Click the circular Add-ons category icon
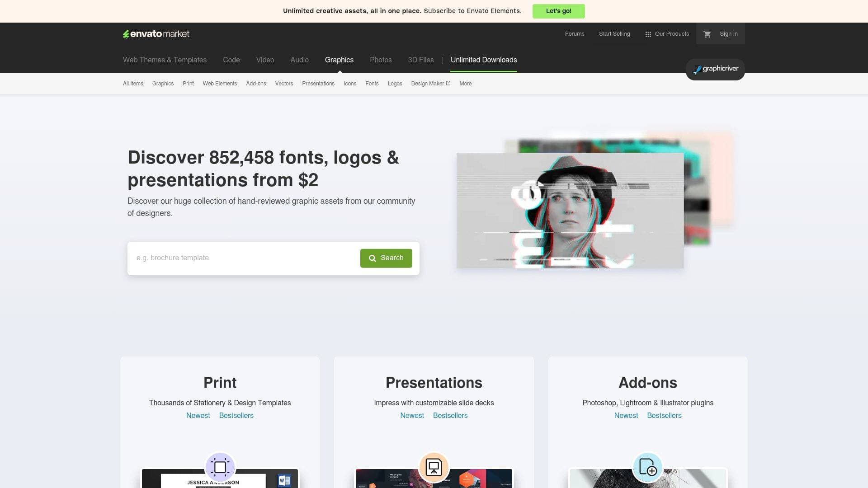The width and height of the screenshot is (868, 488). [648, 467]
